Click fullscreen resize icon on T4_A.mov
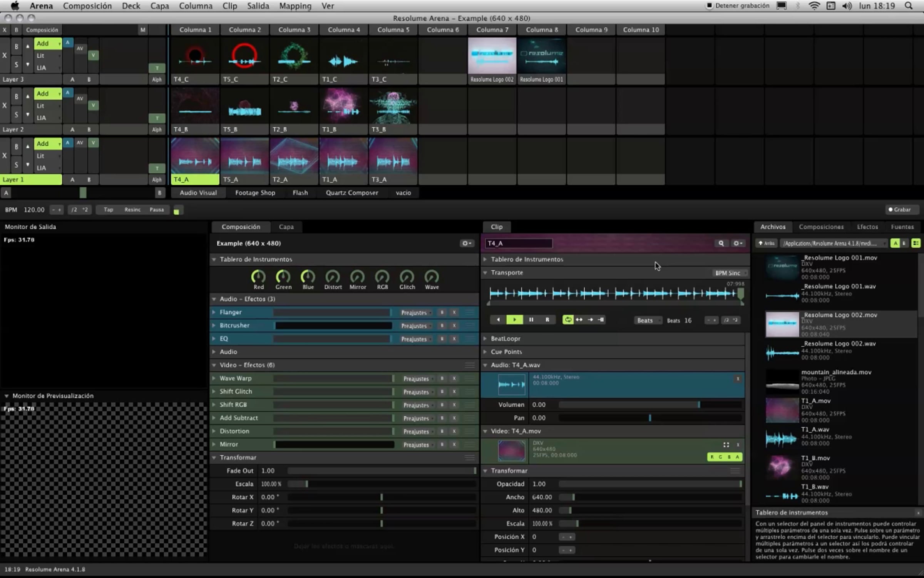The image size is (924, 578). pyautogui.click(x=726, y=445)
